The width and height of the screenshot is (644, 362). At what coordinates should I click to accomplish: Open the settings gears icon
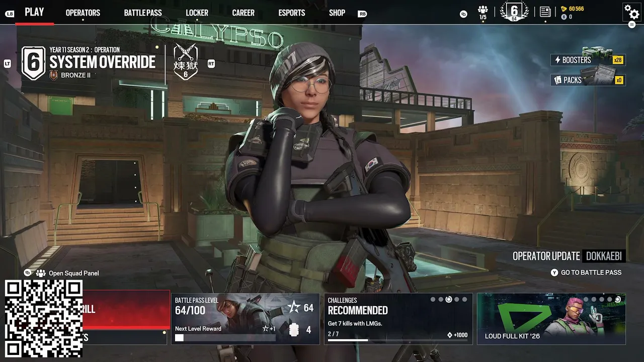[631, 11]
